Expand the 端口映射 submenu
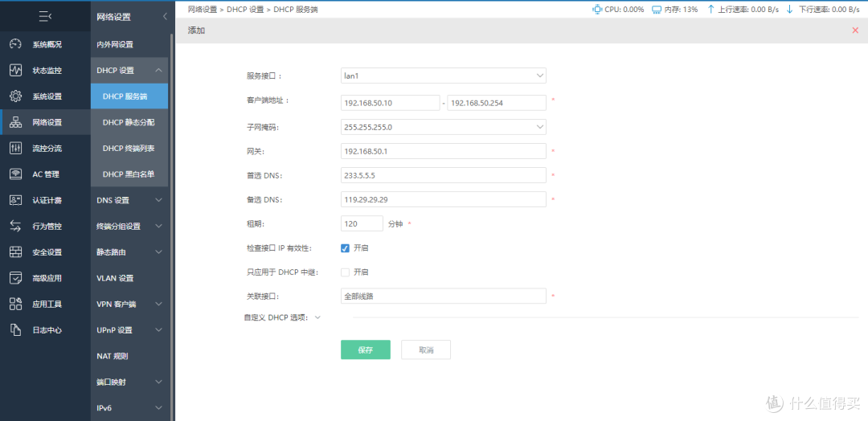 click(158, 382)
